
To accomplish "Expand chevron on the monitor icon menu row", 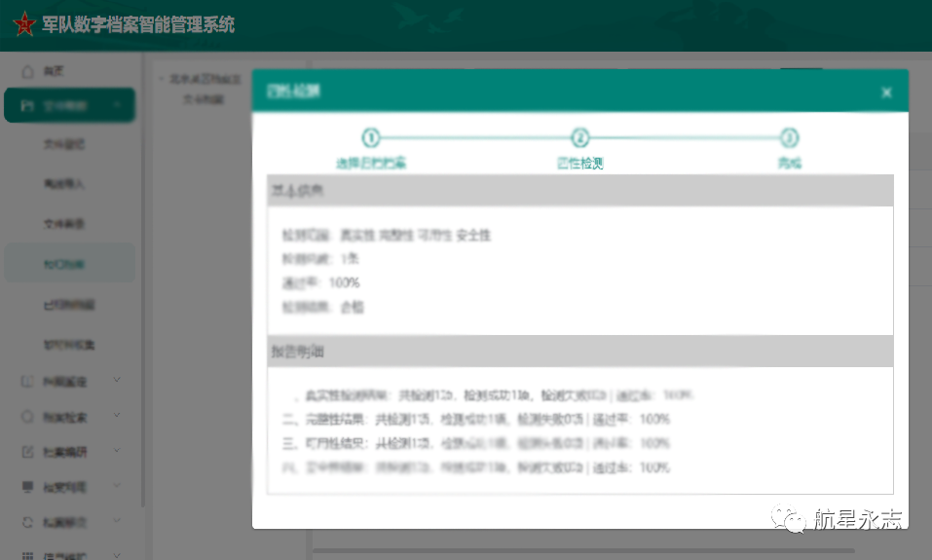I will [117, 486].
